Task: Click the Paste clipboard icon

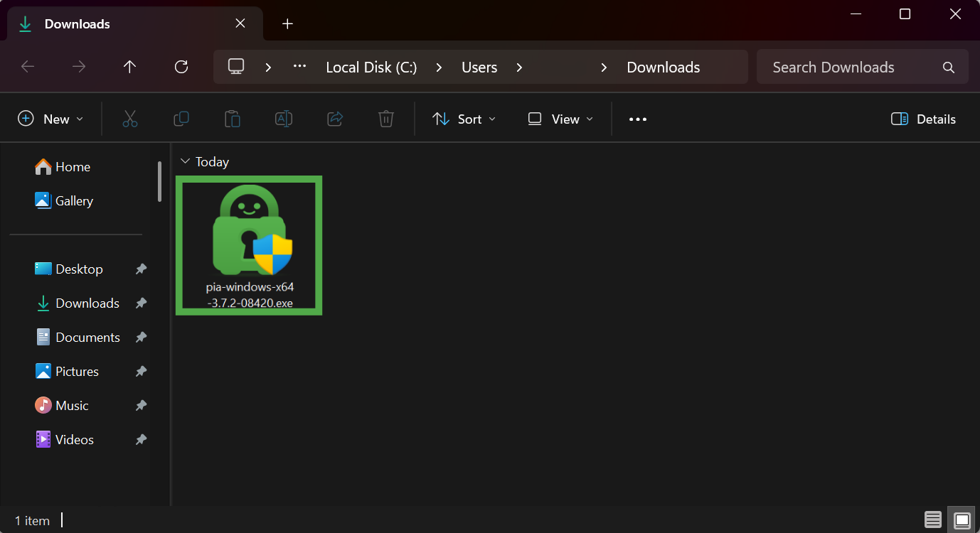Action: tap(233, 119)
